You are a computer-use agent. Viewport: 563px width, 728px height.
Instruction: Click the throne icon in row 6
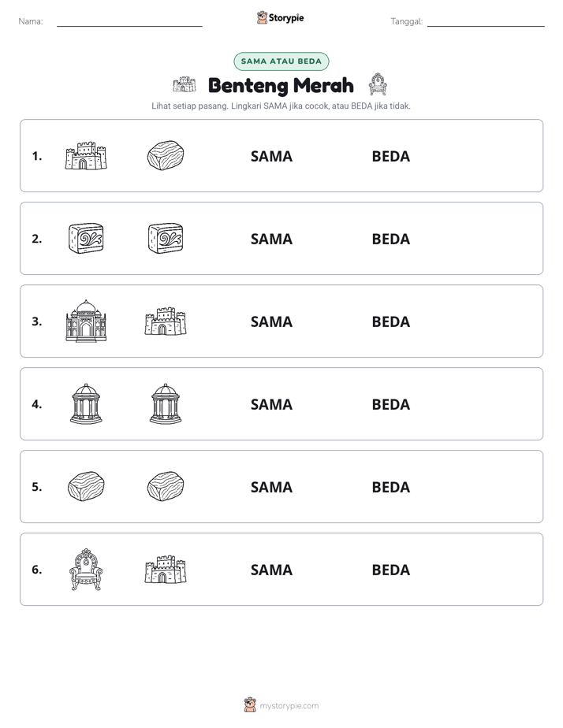(x=86, y=569)
